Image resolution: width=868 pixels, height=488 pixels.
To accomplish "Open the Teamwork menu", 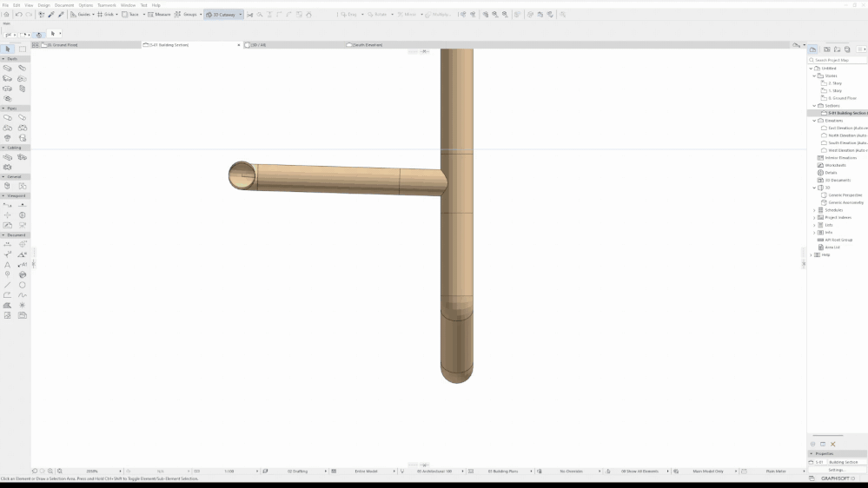I will pyautogui.click(x=107, y=5).
